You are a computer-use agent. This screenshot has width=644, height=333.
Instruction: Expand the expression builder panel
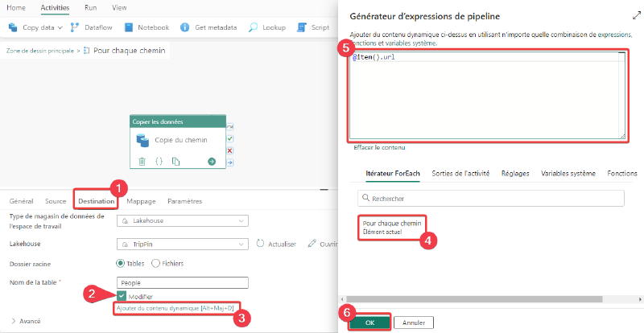click(x=637, y=16)
